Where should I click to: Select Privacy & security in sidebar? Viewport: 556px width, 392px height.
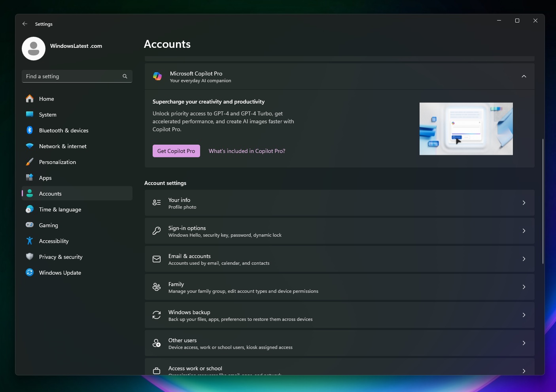[77, 256]
